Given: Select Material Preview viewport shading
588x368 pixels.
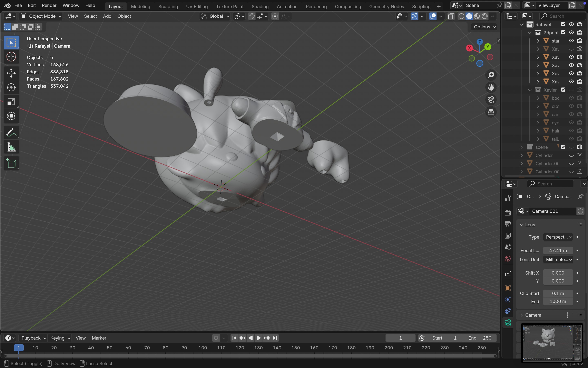Looking at the screenshot, I should (477, 16).
